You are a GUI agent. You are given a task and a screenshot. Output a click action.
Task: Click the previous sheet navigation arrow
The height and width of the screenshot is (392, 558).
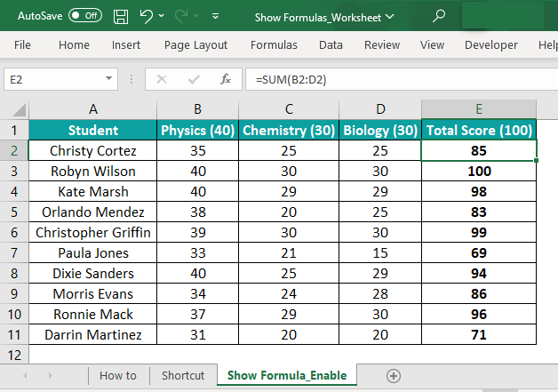[25, 376]
